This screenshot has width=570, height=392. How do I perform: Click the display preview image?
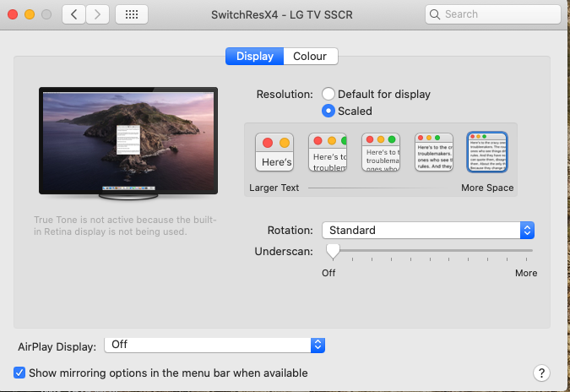(128, 143)
